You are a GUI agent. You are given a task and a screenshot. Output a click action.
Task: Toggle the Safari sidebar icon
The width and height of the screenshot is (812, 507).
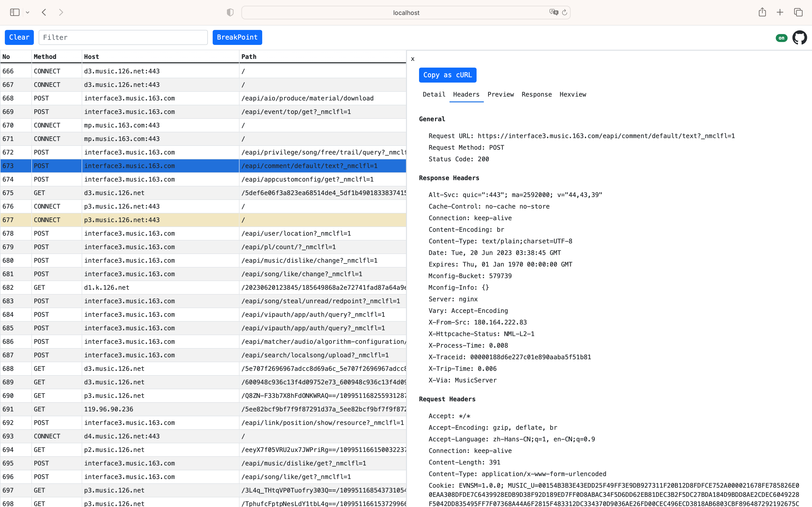pyautogui.click(x=15, y=12)
